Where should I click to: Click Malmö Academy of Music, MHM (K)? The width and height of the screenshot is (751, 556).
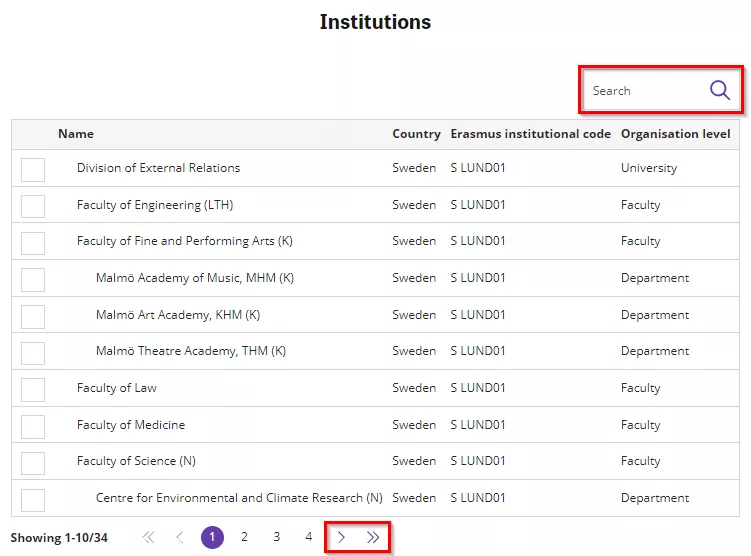(194, 278)
